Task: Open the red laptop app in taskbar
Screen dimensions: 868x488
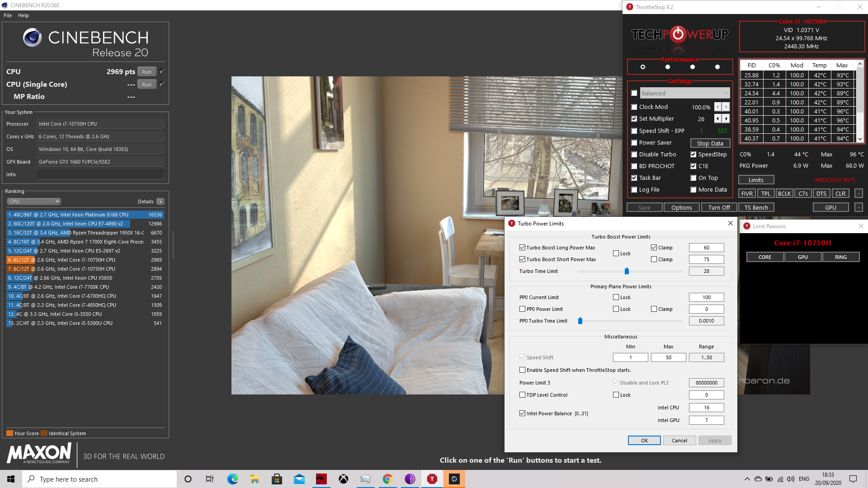Action: pyautogui.click(x=321, y=479)
